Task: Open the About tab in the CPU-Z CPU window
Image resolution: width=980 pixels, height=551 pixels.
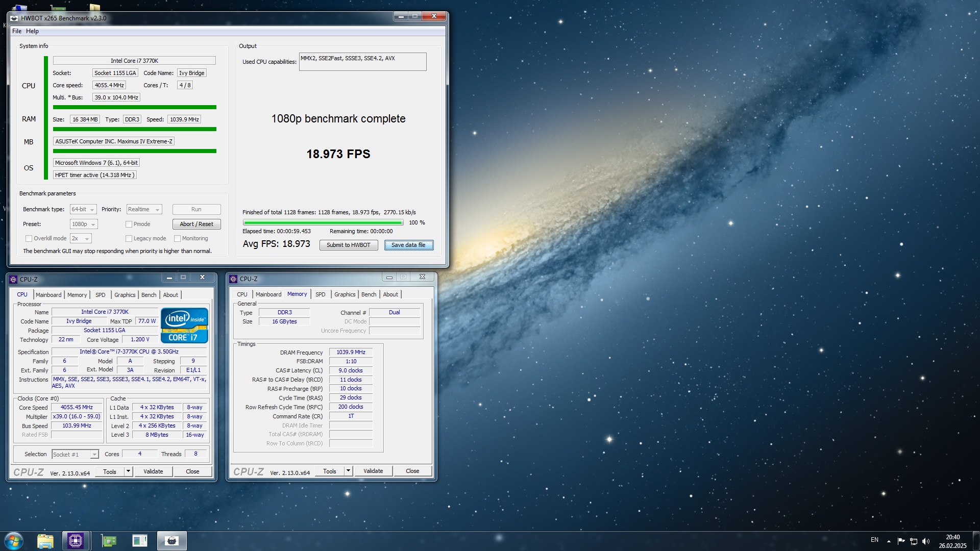Action: point(170,295)
